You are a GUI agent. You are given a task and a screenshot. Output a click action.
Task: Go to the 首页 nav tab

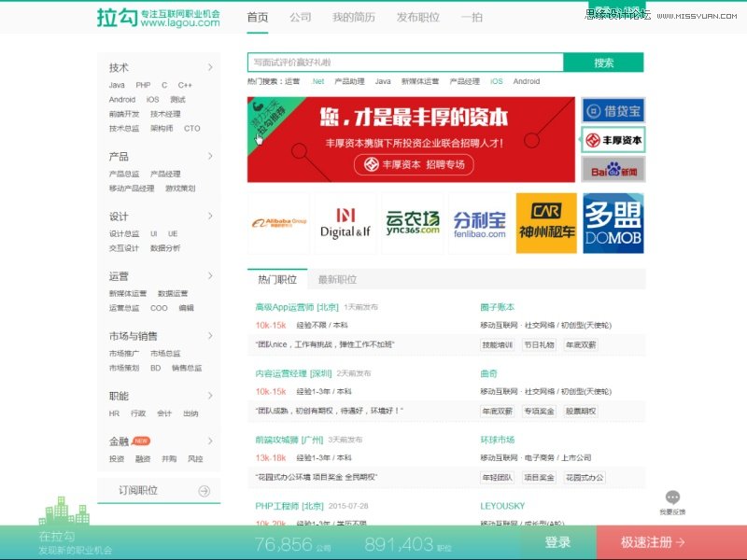[x=258, y=18]
